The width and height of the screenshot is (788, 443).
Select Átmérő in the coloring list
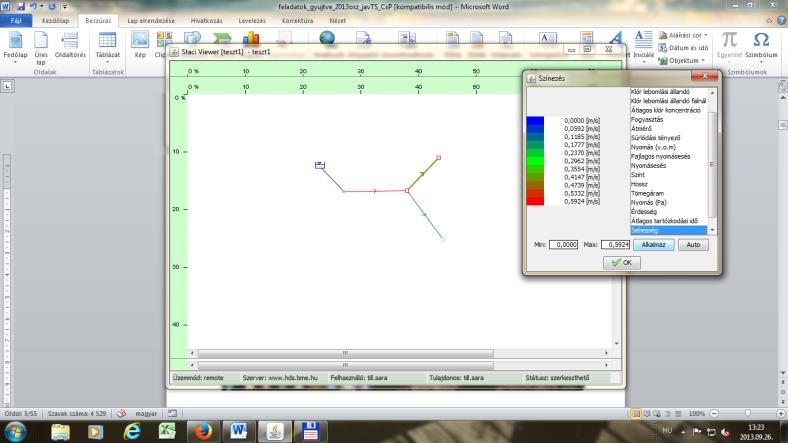point(668,129)
